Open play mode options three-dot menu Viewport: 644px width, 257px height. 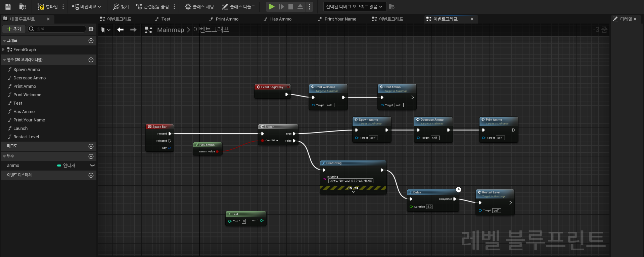310,6
